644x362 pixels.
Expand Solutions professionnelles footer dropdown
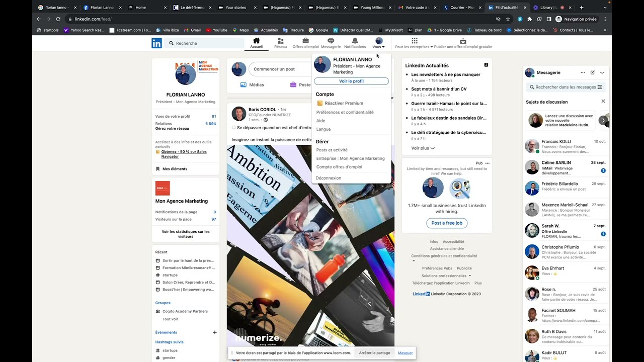446,276
